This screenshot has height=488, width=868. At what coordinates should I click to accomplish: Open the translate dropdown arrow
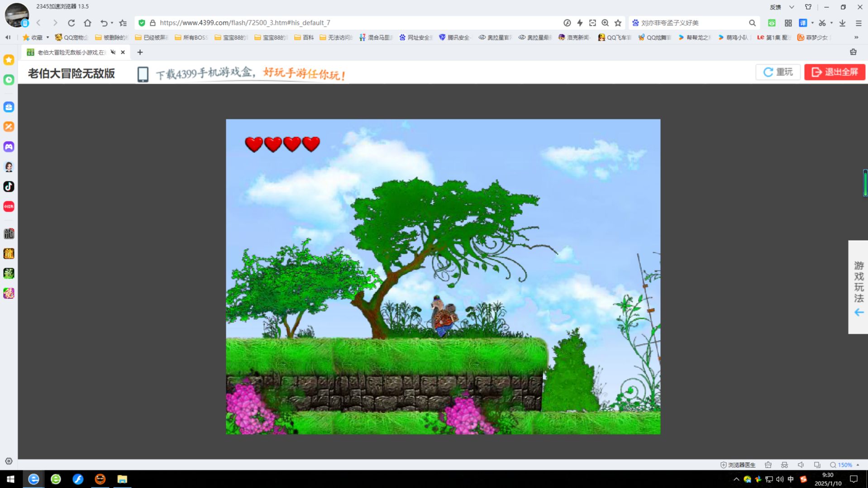tap(812, 23)
